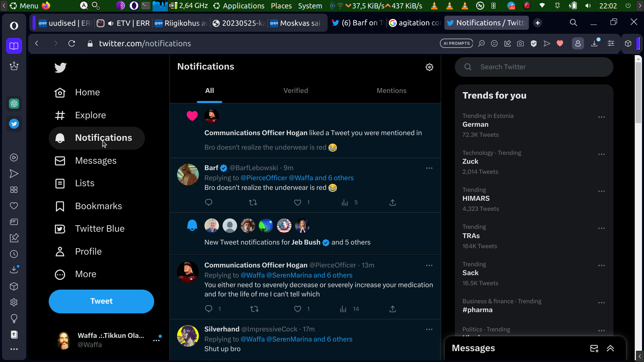
Task: Select the All notifications tab
Action: [210, 91]
